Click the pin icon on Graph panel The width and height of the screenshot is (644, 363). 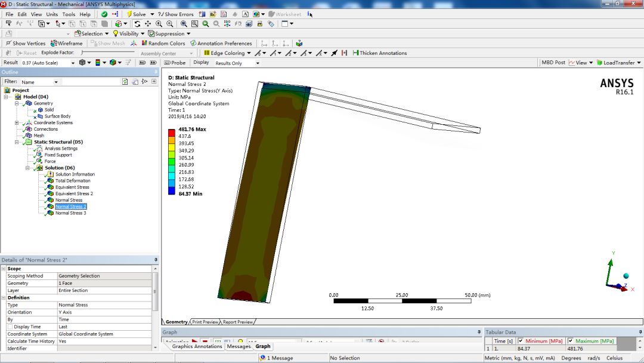[479, 332]
